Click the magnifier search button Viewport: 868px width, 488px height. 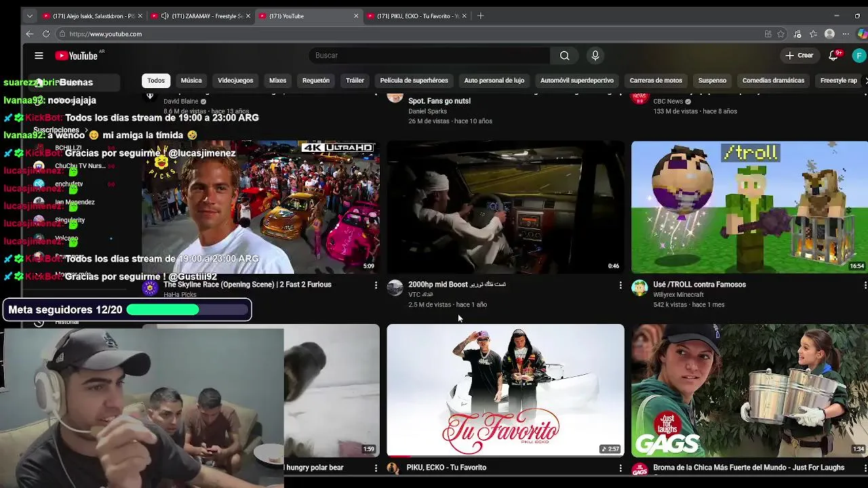[564, 56]
